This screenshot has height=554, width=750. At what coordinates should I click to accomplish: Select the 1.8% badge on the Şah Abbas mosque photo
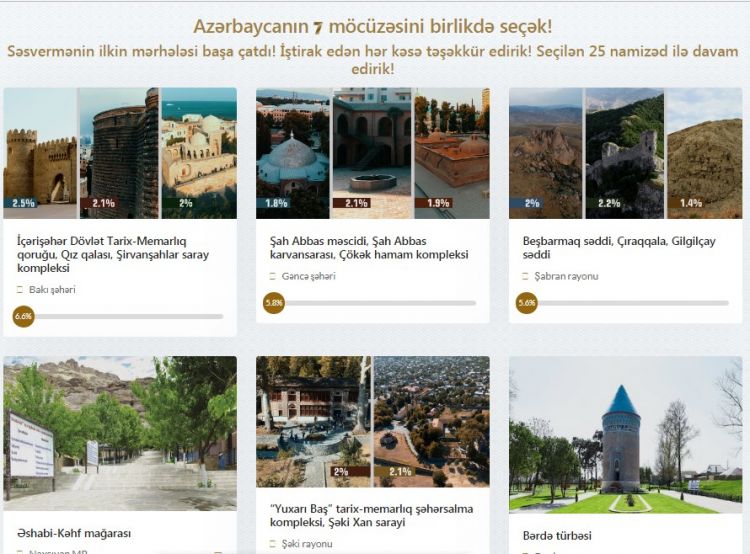point(276,203)
